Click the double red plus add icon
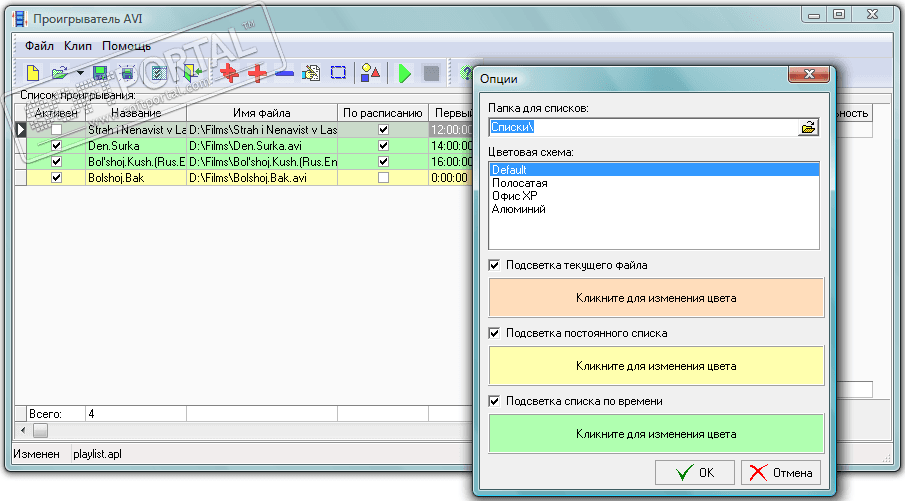905x501 pixels. click(229, 73)
